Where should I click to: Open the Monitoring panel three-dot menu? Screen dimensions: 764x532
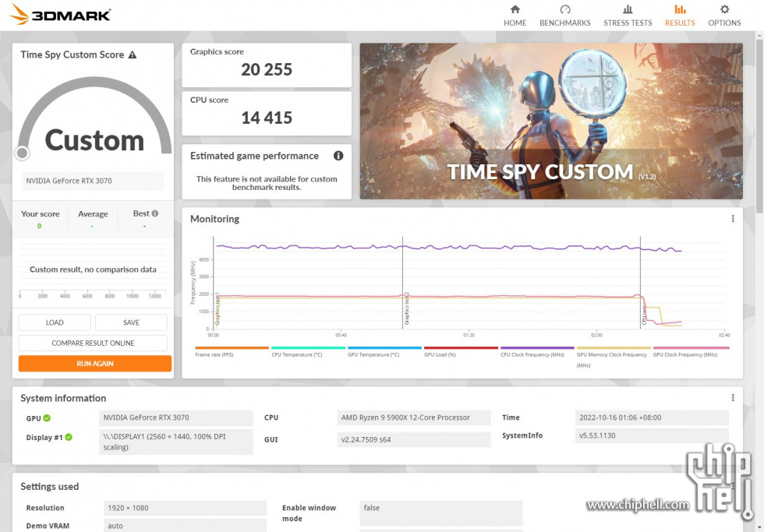pos(733,219)
